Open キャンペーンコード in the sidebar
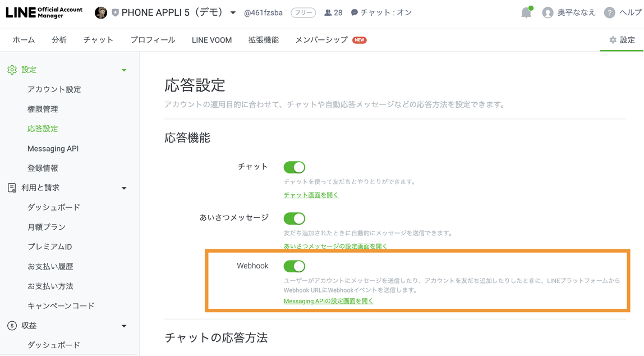Screen dimensions: 644x356 pyautogui.click(x=61, y=306)
